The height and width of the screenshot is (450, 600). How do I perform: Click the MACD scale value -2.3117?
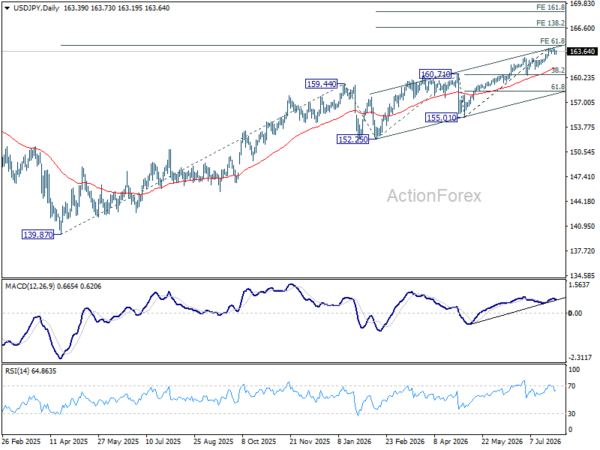click(580, 357)
